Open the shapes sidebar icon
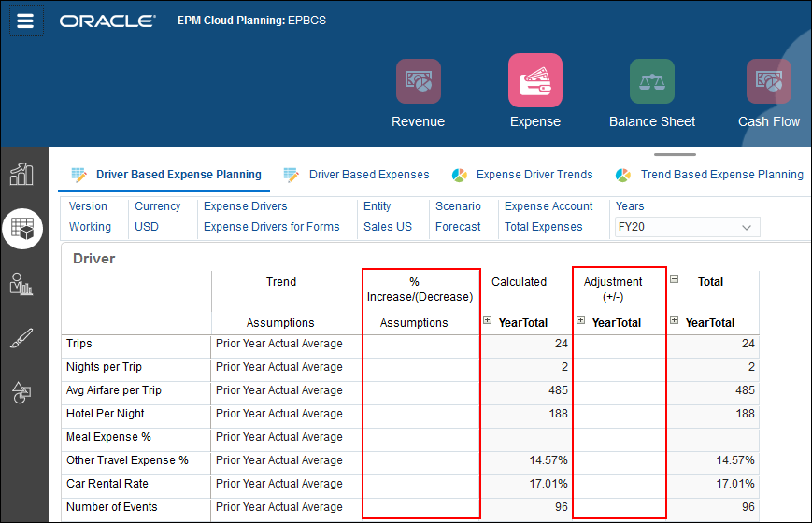Screen dimensions: 812x523 click(x=21, y=392)
